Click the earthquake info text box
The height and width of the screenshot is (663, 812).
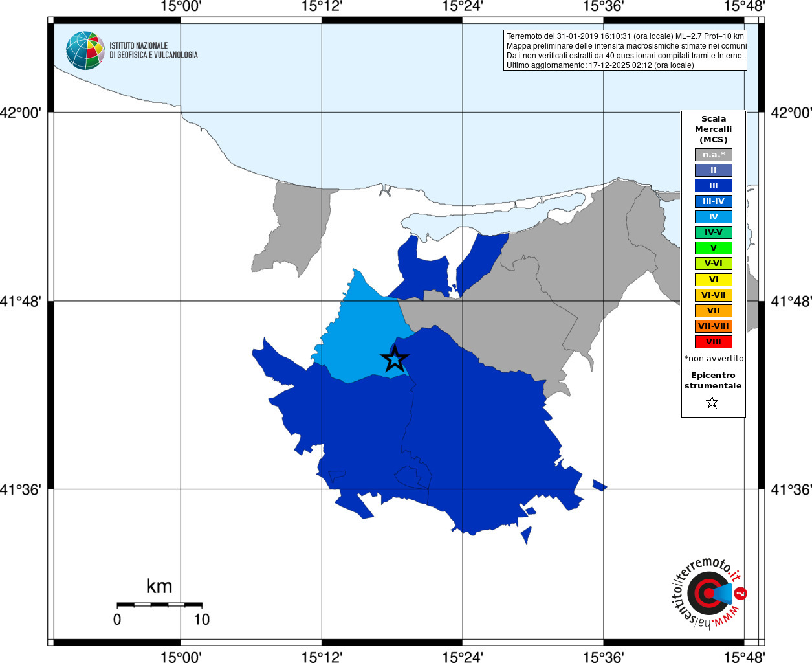(625, 51)
